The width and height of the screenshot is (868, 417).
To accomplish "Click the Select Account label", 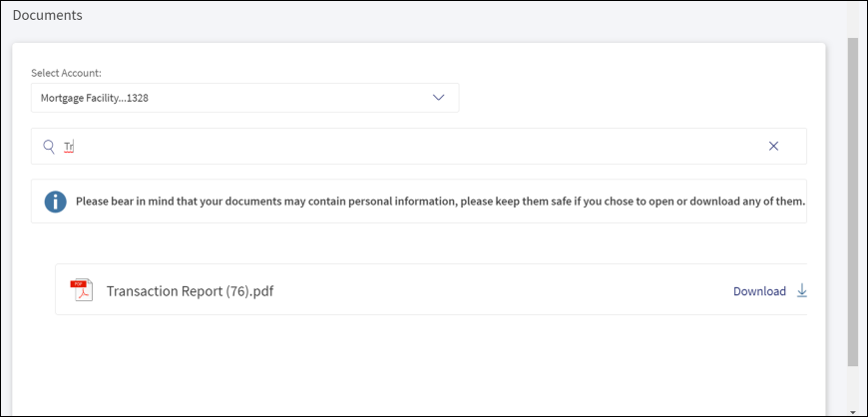I will pyautogui.click(x=67, y=73).
